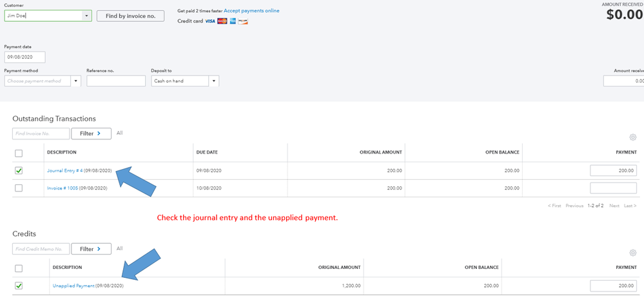Toggle select-all checkbox in Credits header
The height and width of the screenshot is (296, 644).
coord(19,268)
